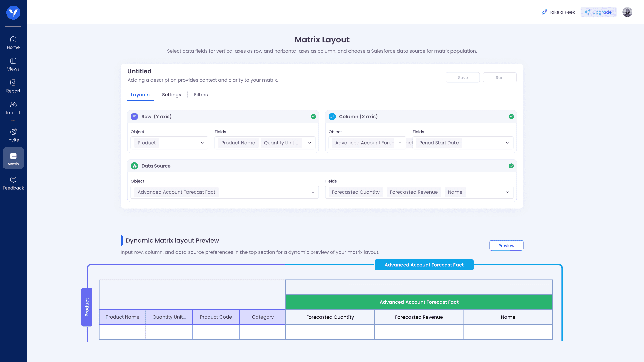Click the Preview button
This screenshot has width=644, height=362.
(x=506, y=246)
